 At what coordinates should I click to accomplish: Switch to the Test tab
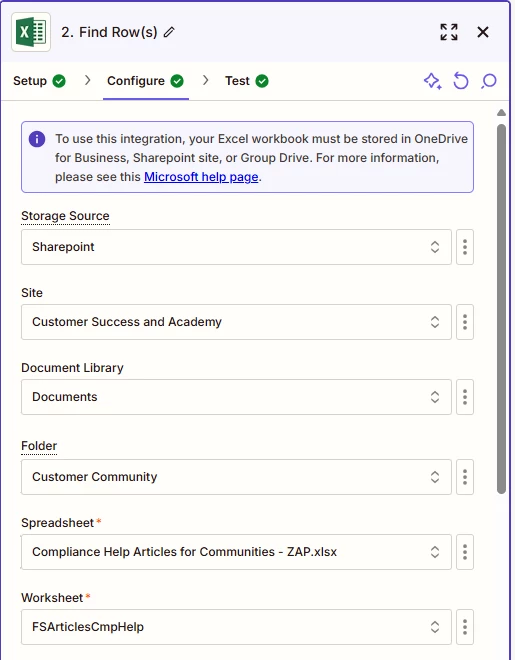click(247, 81)
